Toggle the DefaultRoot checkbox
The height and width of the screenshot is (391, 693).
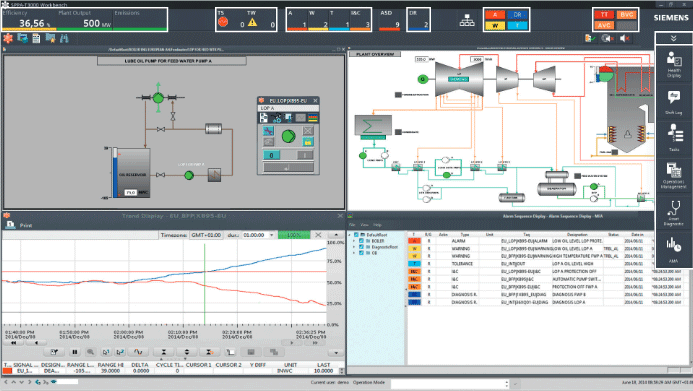356,235
